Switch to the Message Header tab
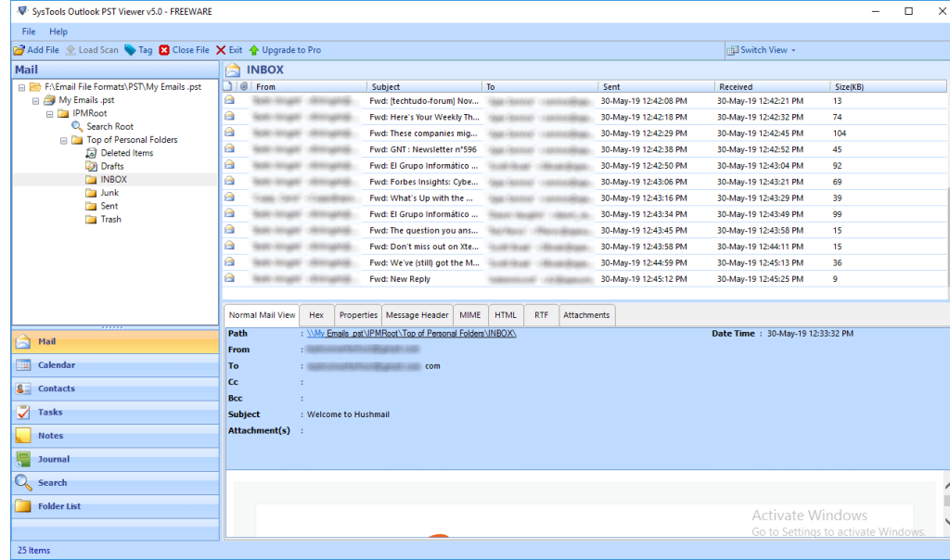The height and width of the screenshot is (560, 950). click(417, 315)
